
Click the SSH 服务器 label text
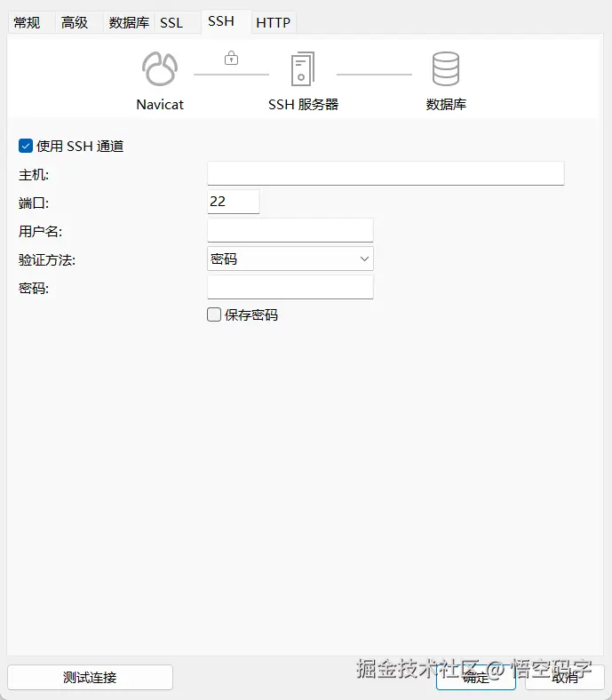(x=303, y=105)
